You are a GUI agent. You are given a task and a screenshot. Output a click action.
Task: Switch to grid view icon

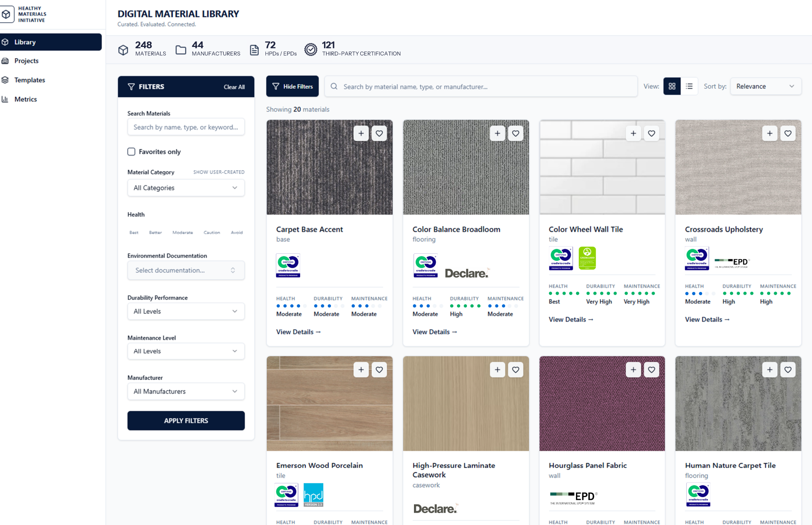point(672,86)
